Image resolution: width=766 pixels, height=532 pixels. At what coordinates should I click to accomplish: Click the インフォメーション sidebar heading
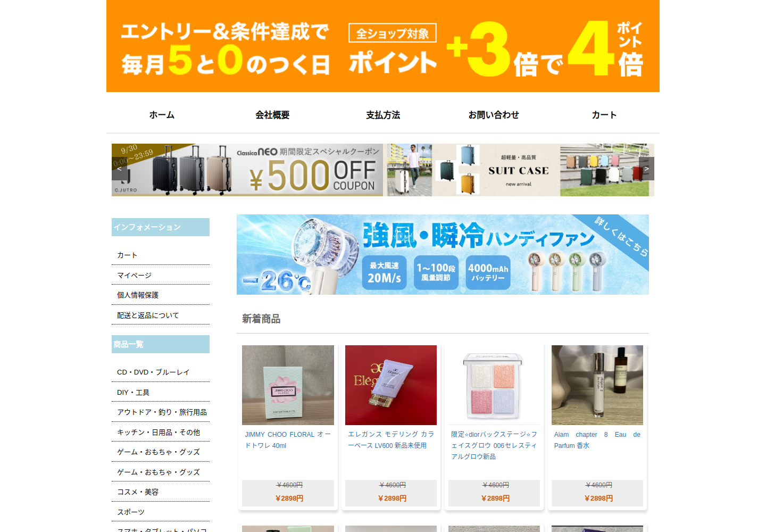tap(161, 227)
